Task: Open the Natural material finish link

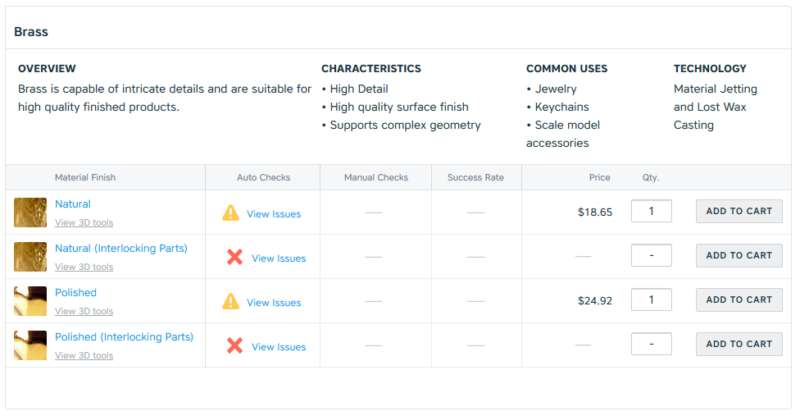Action: tap(73, 204)
